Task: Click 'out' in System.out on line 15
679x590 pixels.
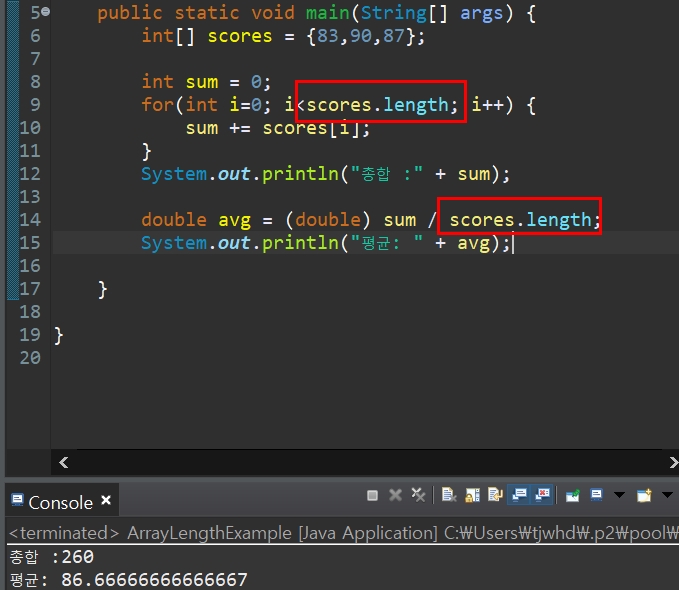Action: pos(234,243)
